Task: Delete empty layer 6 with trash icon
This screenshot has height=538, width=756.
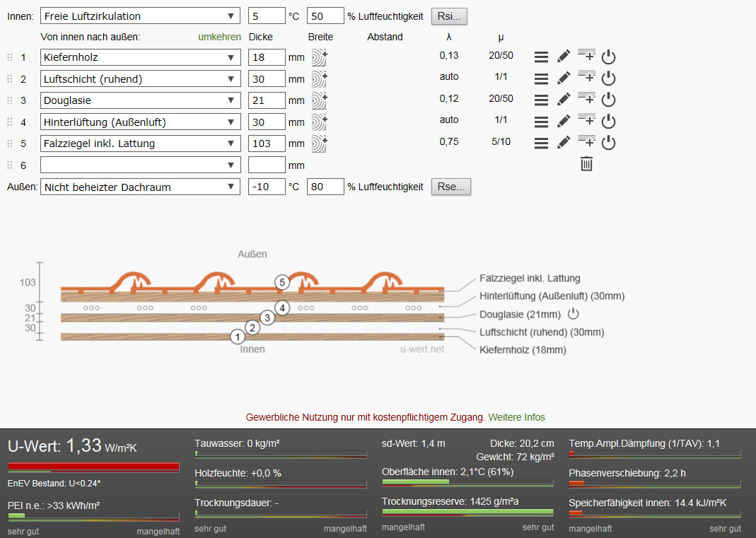Action: [586, 164]
